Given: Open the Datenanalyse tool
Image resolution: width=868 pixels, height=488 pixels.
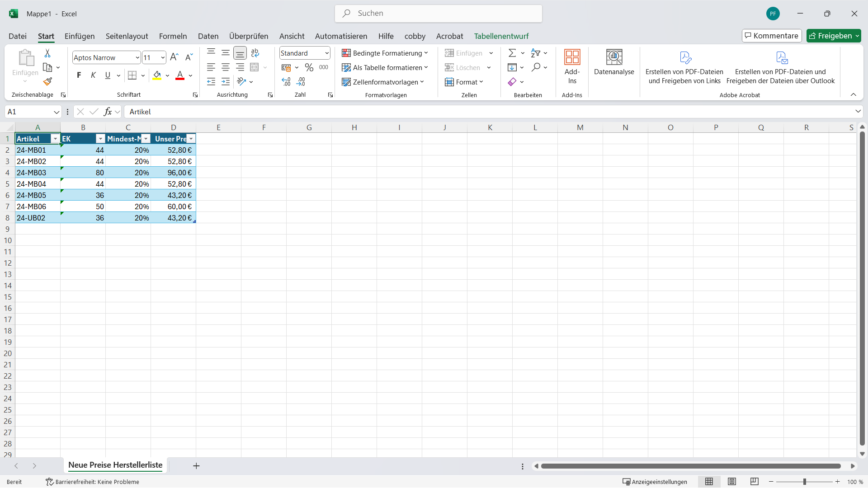Looking at the screenshot, I should click(x=614, y=62).
